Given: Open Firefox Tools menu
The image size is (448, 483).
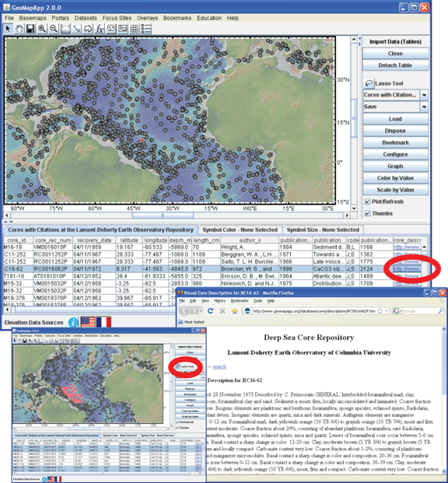Looking at the screenshot, I should [x=257, y=301].
